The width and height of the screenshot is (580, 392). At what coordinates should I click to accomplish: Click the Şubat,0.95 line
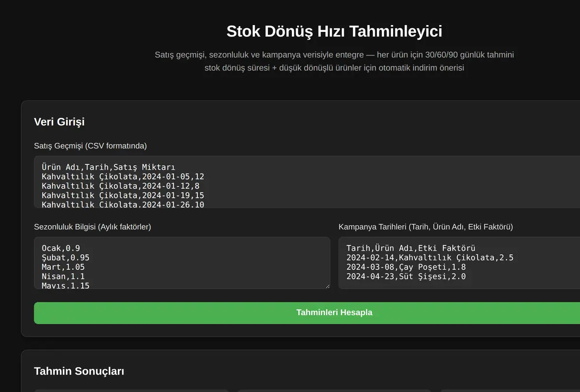(65, 258)
